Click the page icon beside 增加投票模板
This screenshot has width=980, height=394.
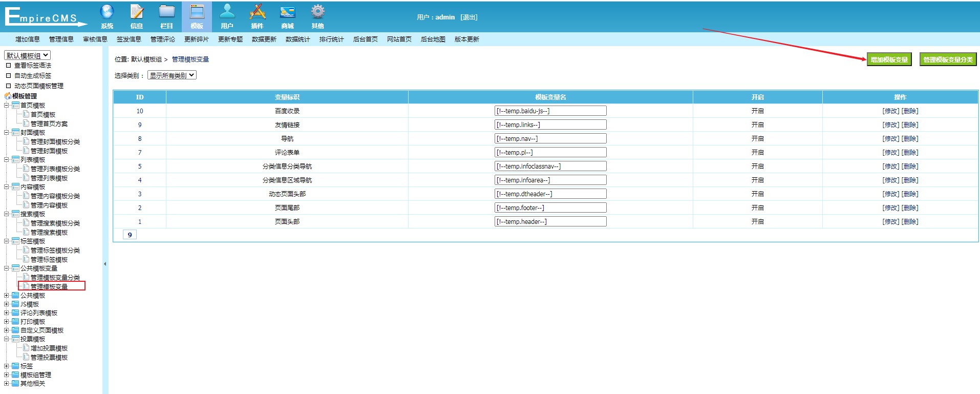[x=26, y=348]
